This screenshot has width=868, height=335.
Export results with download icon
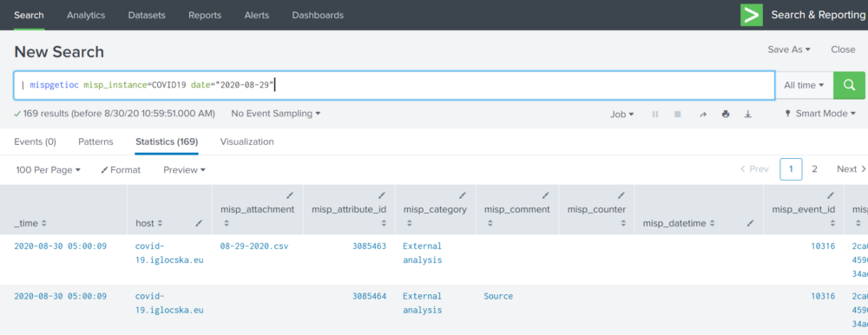(748, 114)
